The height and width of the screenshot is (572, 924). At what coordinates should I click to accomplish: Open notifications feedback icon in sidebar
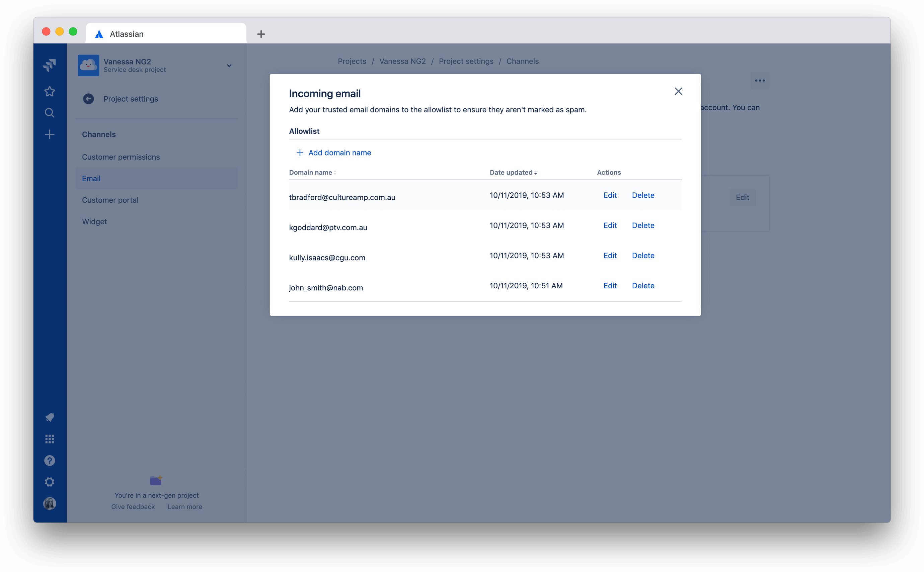click(50, 417)
